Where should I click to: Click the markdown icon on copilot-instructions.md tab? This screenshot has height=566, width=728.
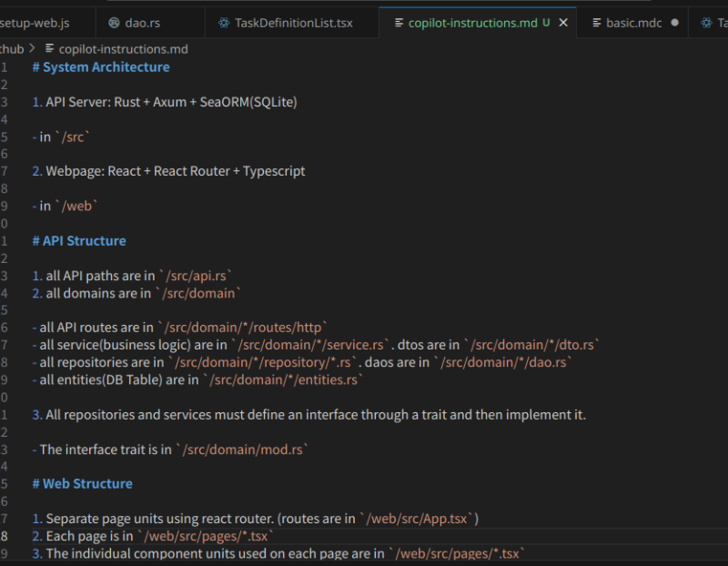tap(399, 23)
